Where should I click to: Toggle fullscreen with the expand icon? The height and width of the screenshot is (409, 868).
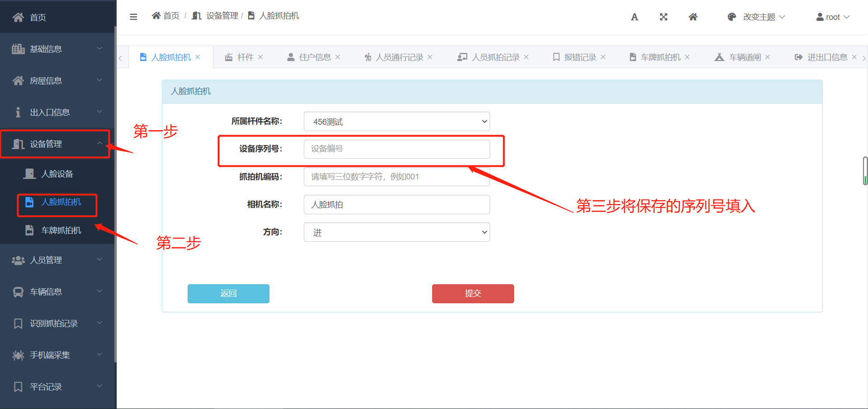(663, 17)
